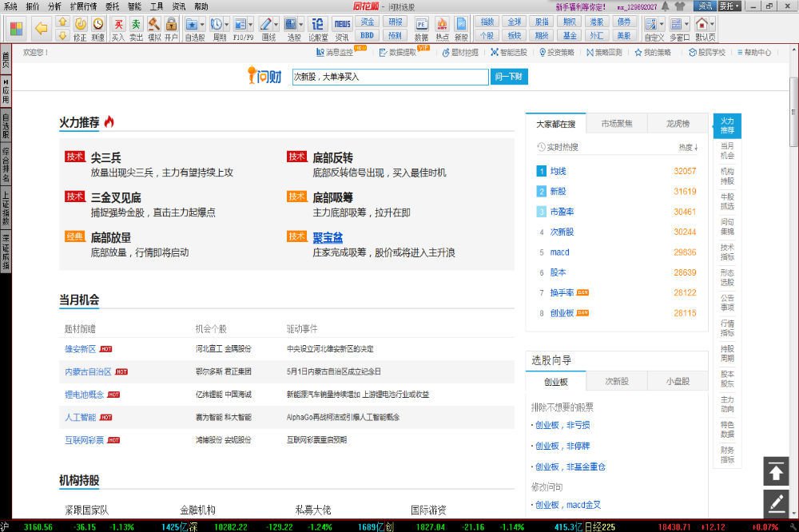This screenshot has width=799, height=532.
Task: Click the yellow back arrow toolbar icon
Action: (x=41, y=29)
